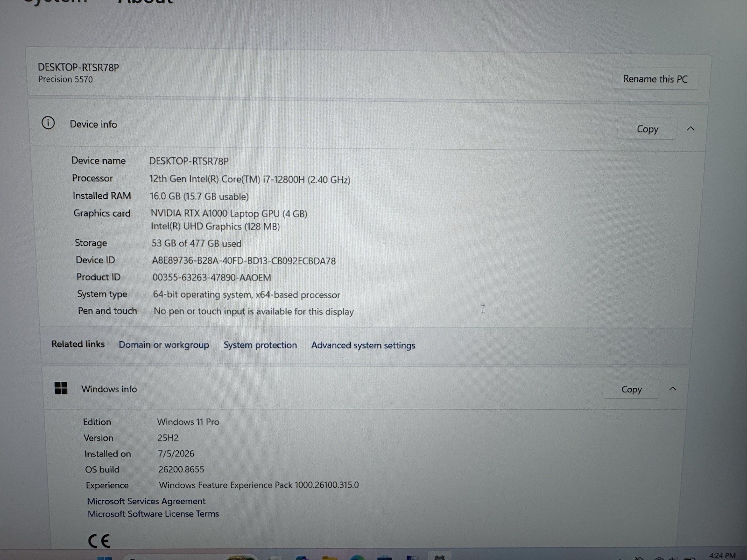Image resolution: width=747 pixels, height=560 pixels.
Task: Select the Precision 5570 model text
Action: [65, 79]
